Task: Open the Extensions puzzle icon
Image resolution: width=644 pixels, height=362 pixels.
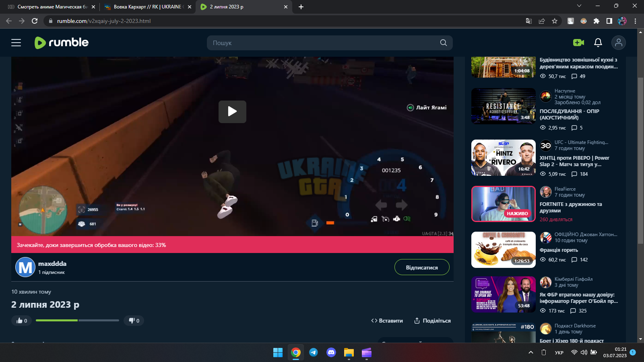Action: (x=597, y=21)
